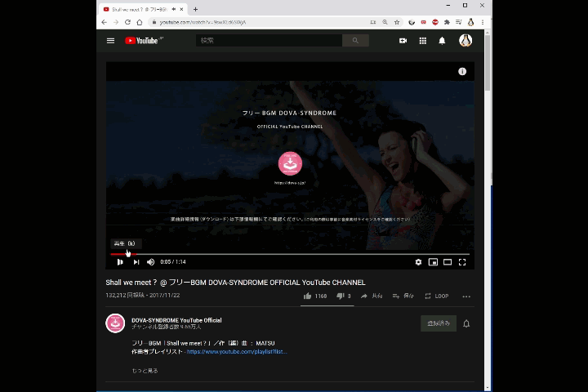Show video info card icon

tap(462, 71)
